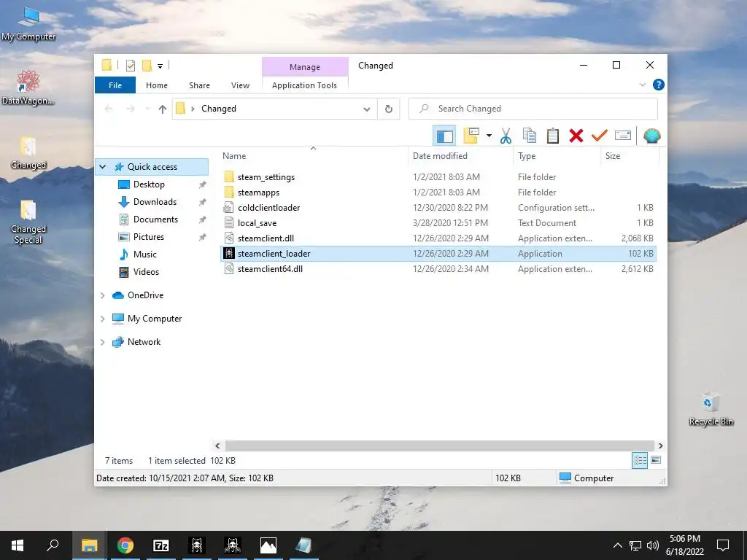Open the Help question mark icon
747x560 pixels.
(659, 85)
